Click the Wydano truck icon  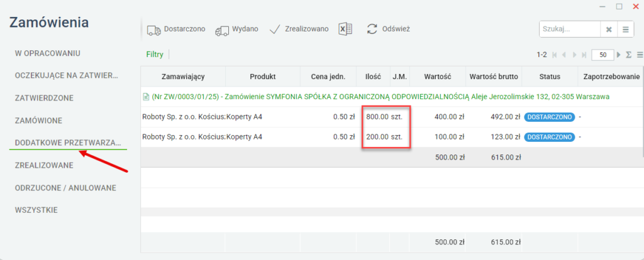pyautogui.click(x=222, y=30)
